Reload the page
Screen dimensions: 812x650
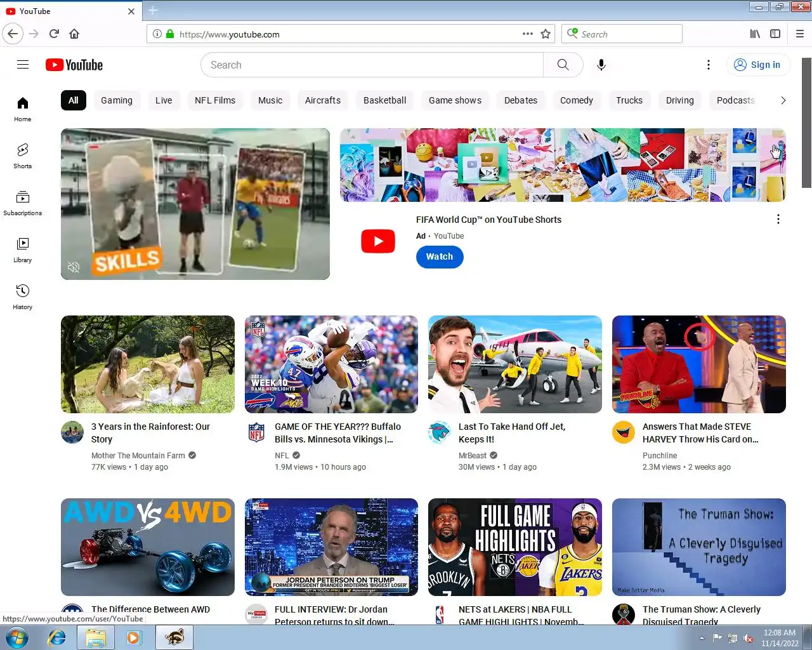54,34
